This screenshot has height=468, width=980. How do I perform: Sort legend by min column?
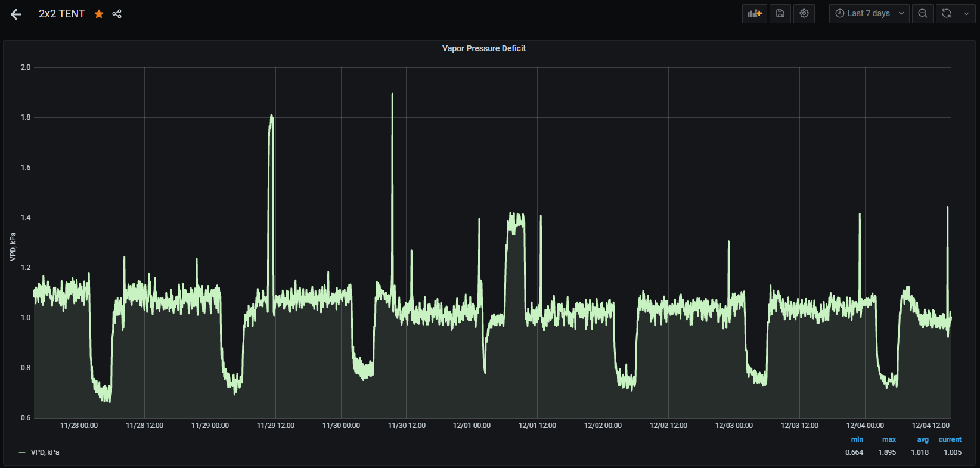(x=857, y=439)
